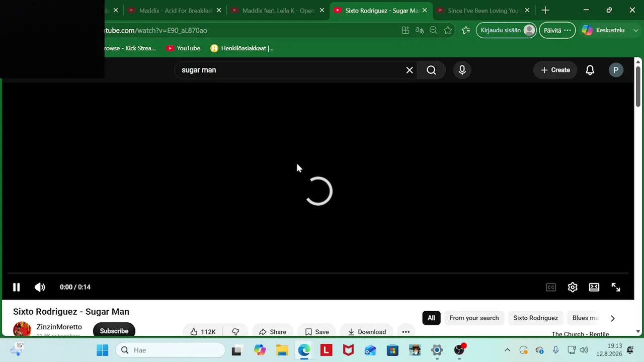Download the Sugar Man video

[367, 332]
